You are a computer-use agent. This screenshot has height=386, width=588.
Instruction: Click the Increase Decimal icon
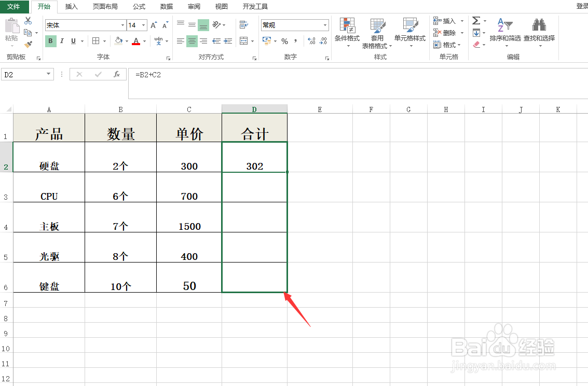(311, 41)
